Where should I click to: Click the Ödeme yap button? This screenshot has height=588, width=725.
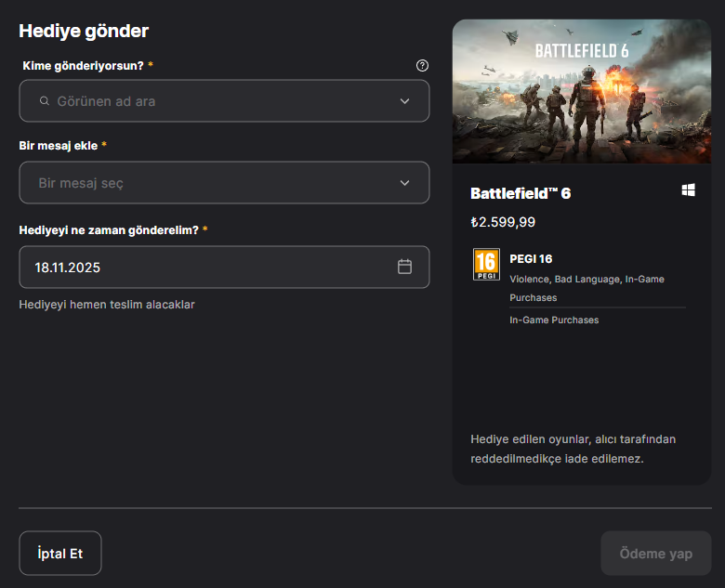(655, 554)
